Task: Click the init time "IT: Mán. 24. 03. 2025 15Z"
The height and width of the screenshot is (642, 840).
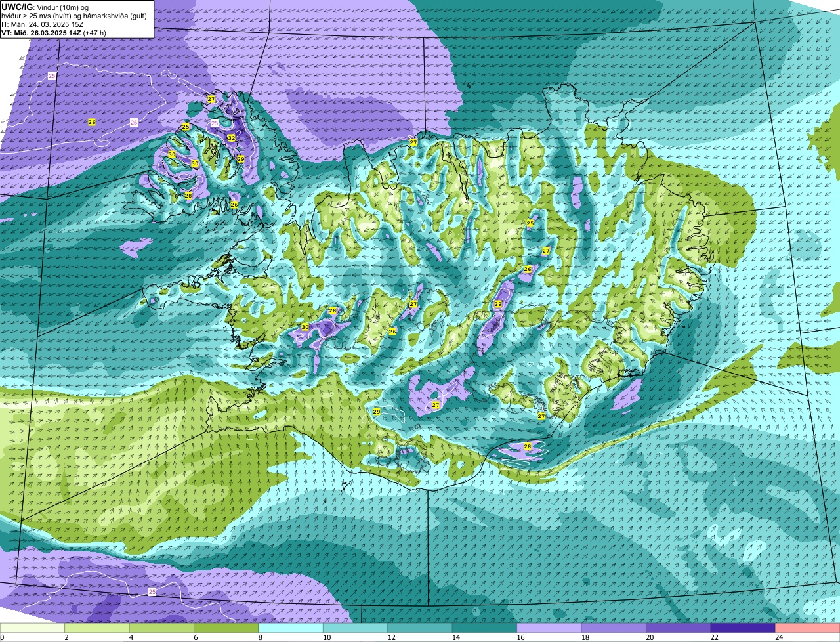Action: click(x=42, y=24)
